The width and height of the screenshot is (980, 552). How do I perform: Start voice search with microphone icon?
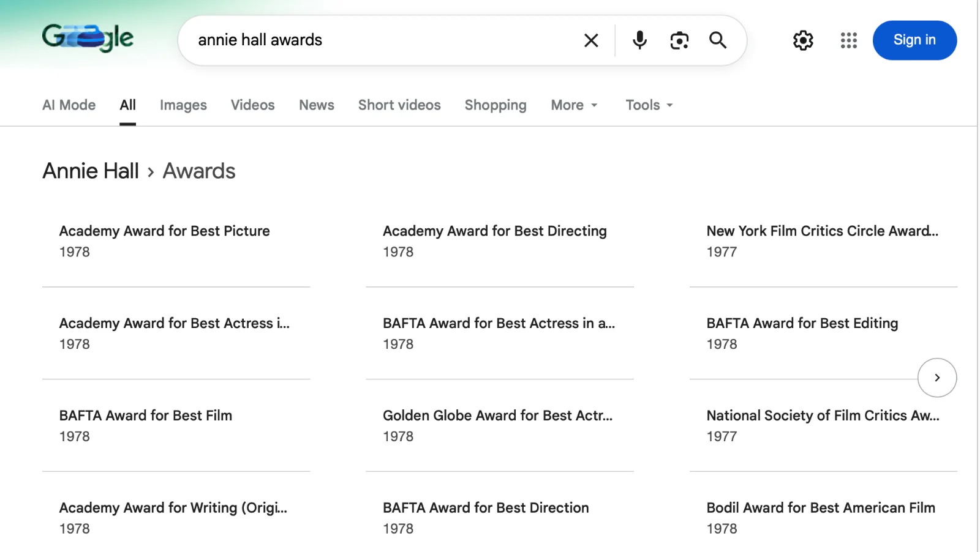tap(639, 40)
